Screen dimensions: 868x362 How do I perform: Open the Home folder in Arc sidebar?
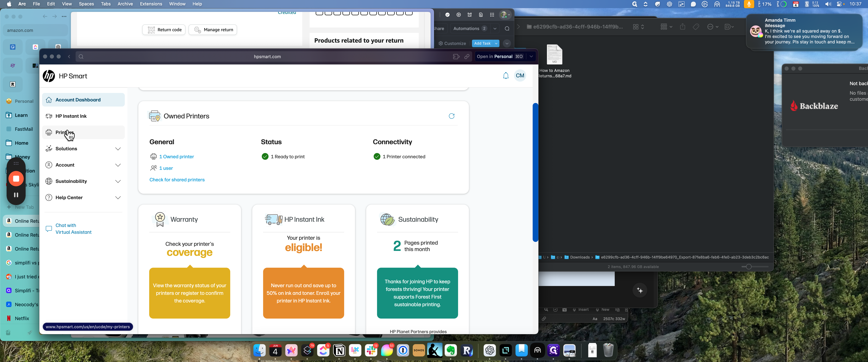(21, 143)
